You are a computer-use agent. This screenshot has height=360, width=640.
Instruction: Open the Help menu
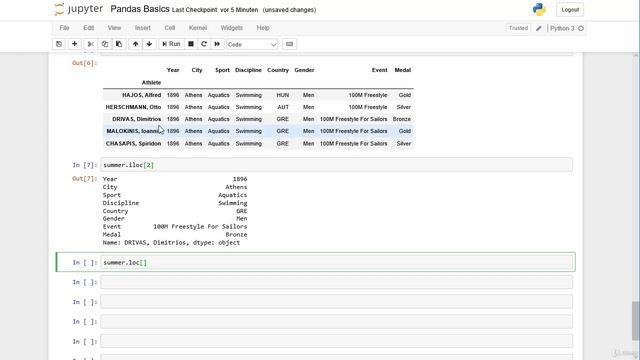click(x=263, y=28)
